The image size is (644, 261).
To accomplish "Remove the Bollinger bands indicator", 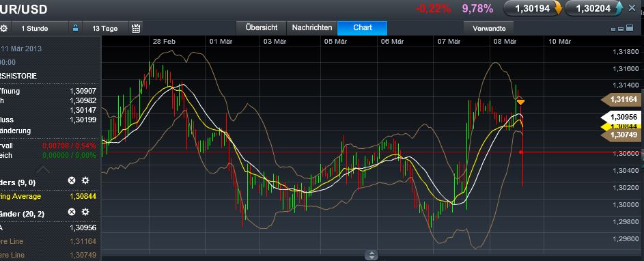I will pos(72,212).
